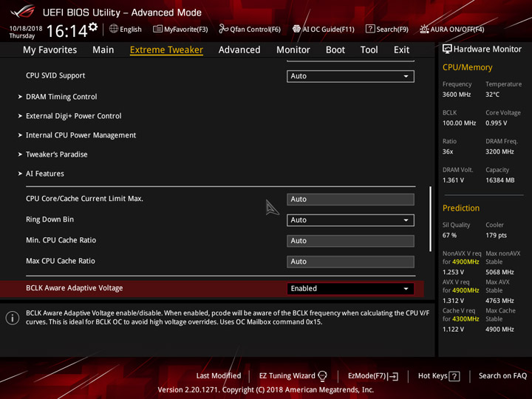Open Ring Down Bin dropdown

point(350,220)
